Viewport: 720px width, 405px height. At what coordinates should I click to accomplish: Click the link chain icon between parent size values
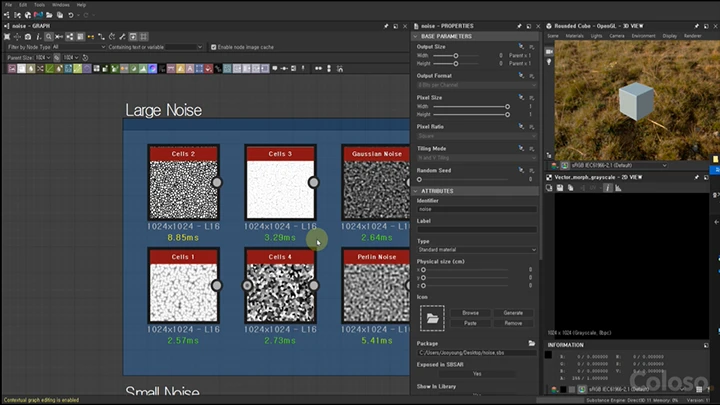[56, 58]
